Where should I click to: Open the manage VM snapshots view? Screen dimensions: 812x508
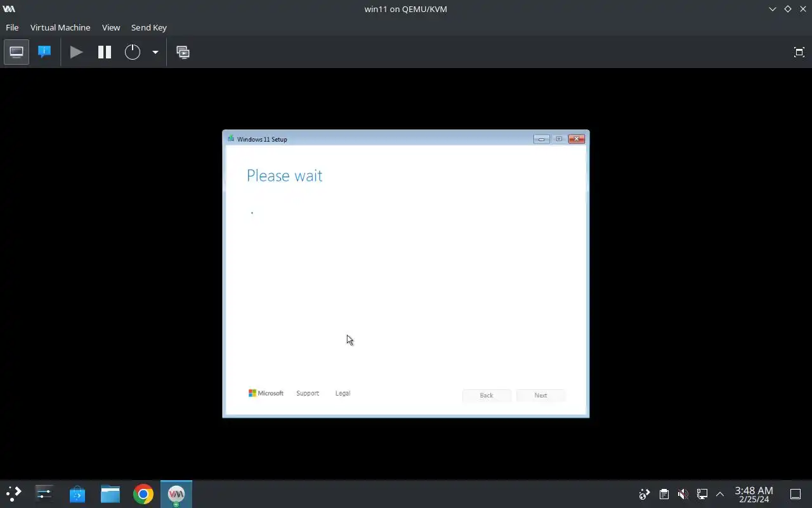click(x=183, y=52)
